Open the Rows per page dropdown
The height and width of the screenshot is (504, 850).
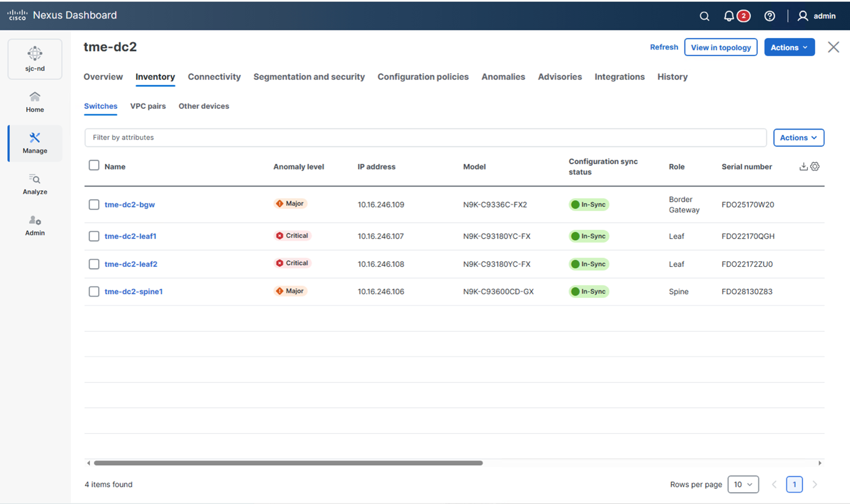743,484
